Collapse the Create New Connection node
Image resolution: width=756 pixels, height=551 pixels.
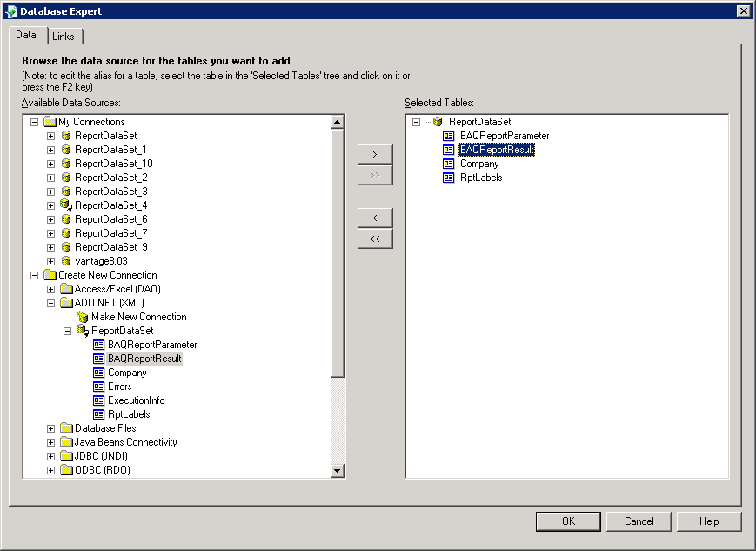[x=34, y=275]
